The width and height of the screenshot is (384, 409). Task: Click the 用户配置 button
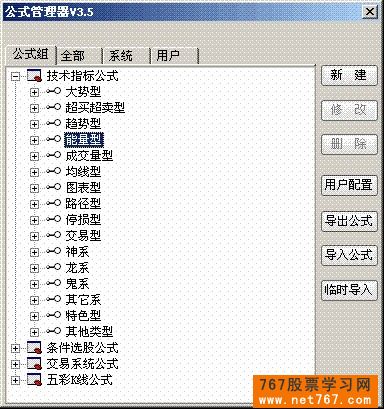349,185
